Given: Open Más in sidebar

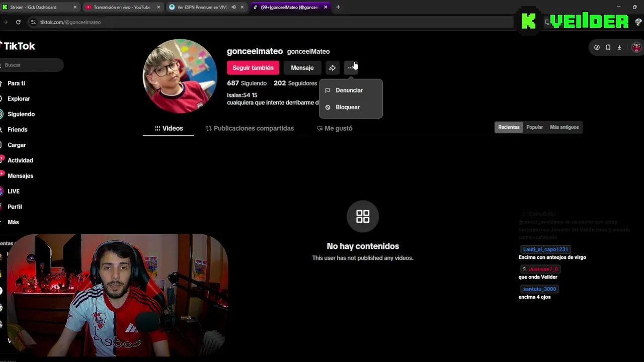Looking at the screenshot, I should tap(13, 222).
